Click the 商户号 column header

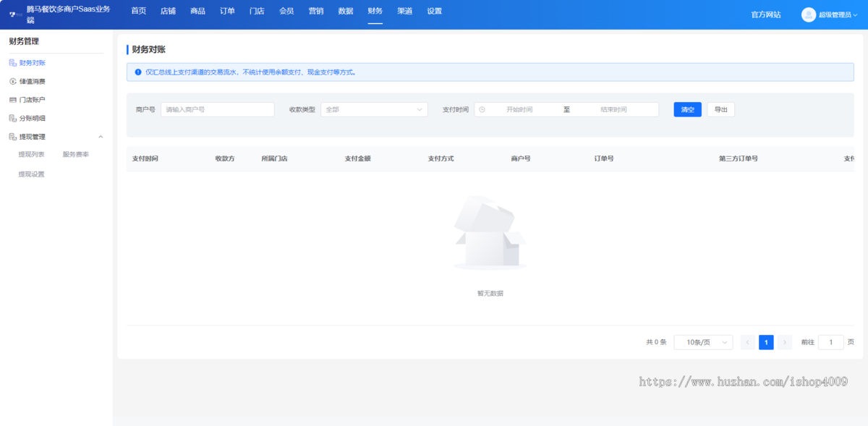521,158
